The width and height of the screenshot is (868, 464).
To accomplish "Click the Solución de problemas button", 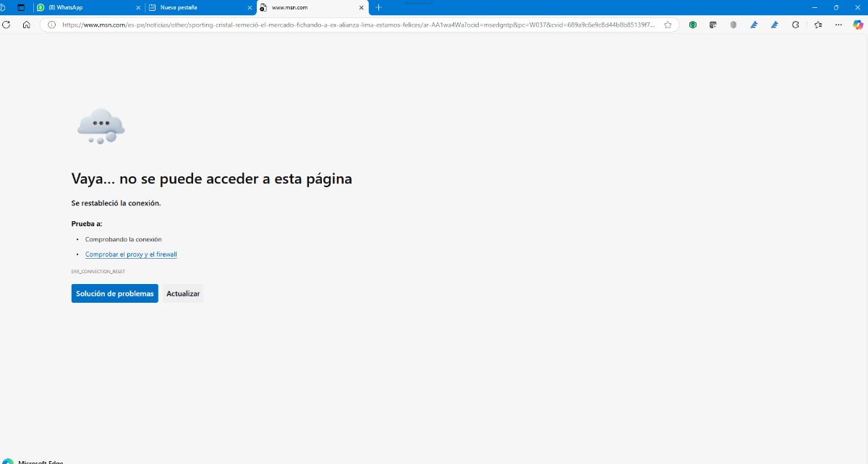I will click(x=115, y=293).
